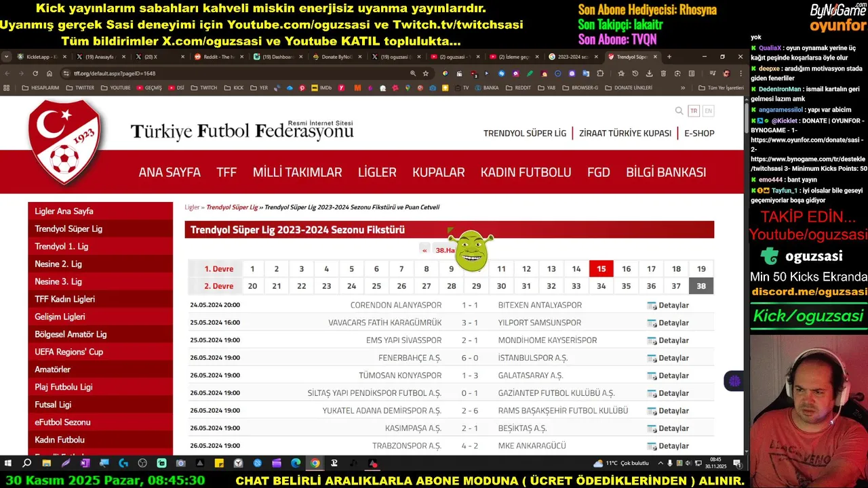Open the weather widget showing 11°C

click(621, 463)
